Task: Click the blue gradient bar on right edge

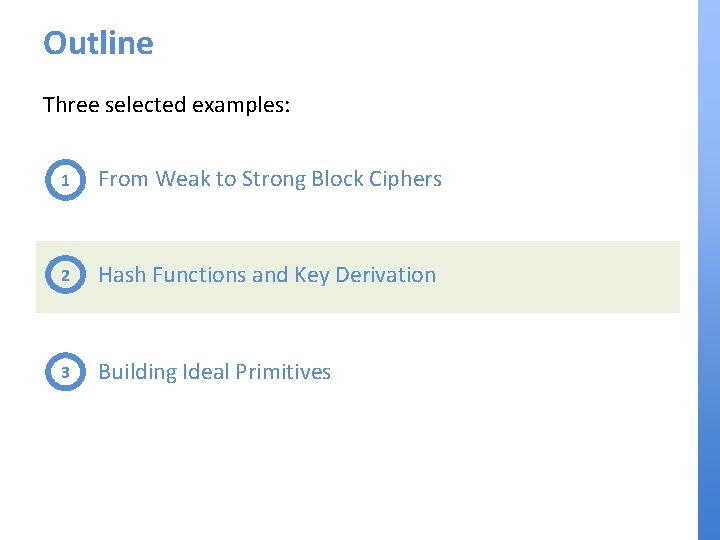Action: 708,270
